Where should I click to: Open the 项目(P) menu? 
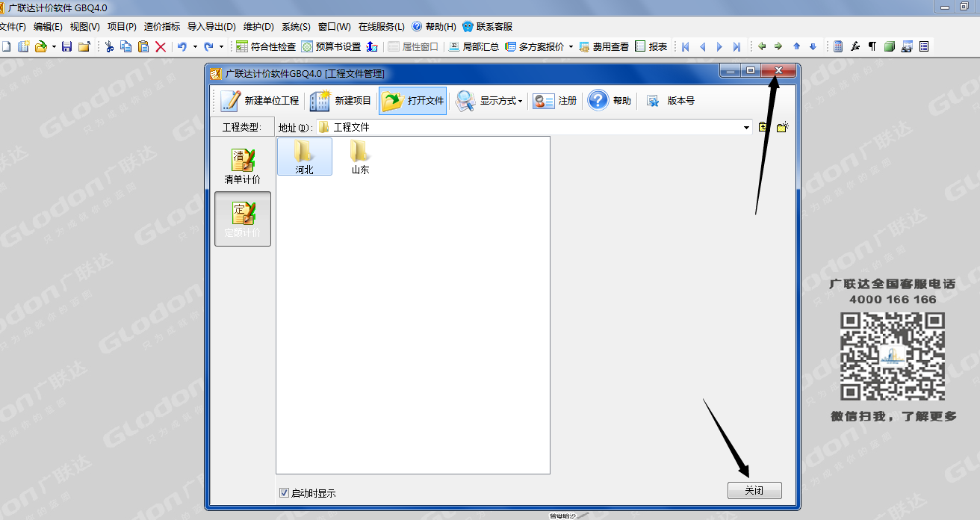coord(122,27)
